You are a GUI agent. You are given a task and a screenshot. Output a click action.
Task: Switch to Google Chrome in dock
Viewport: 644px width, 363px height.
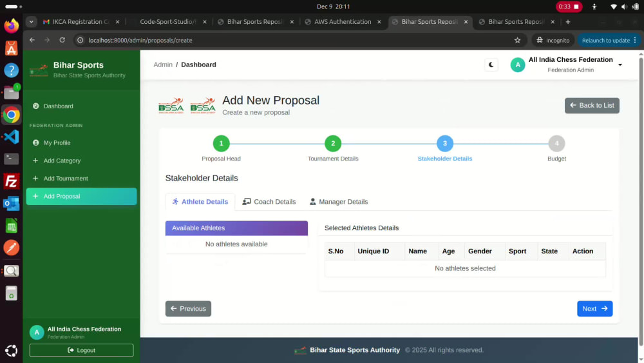pos(12,115)
